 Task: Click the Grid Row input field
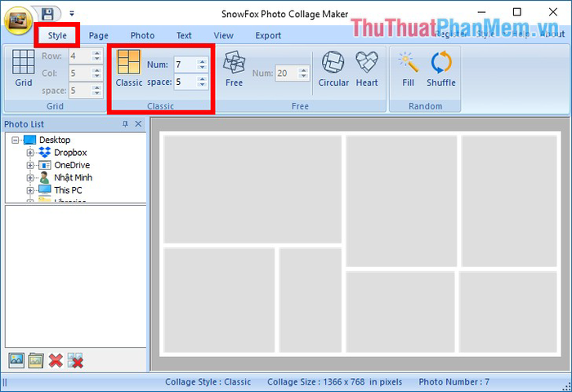pos(80,56)
